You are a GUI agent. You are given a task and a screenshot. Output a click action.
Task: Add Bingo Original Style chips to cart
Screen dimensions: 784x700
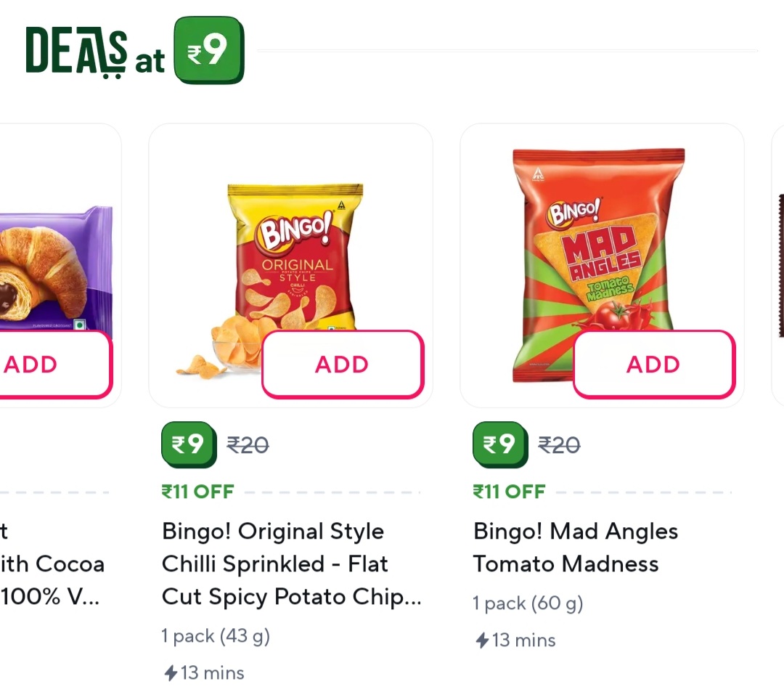coord(342,365)
